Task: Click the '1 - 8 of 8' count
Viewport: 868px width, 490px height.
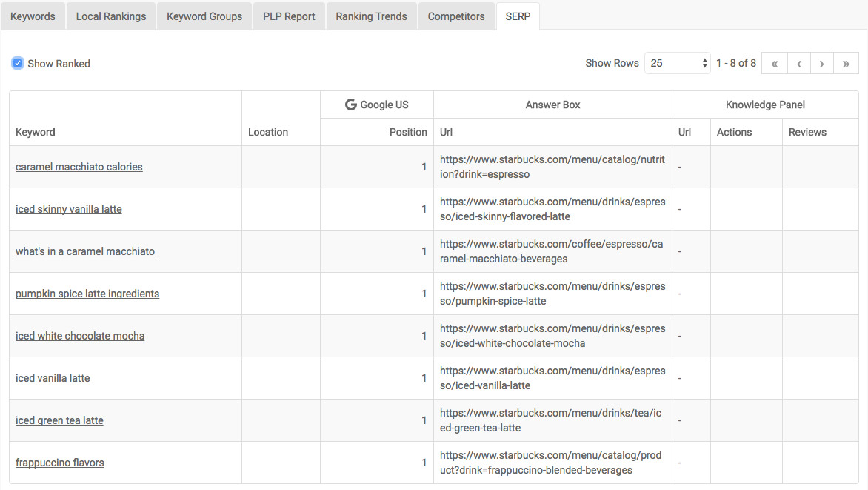Action: (x=735, y=63)
